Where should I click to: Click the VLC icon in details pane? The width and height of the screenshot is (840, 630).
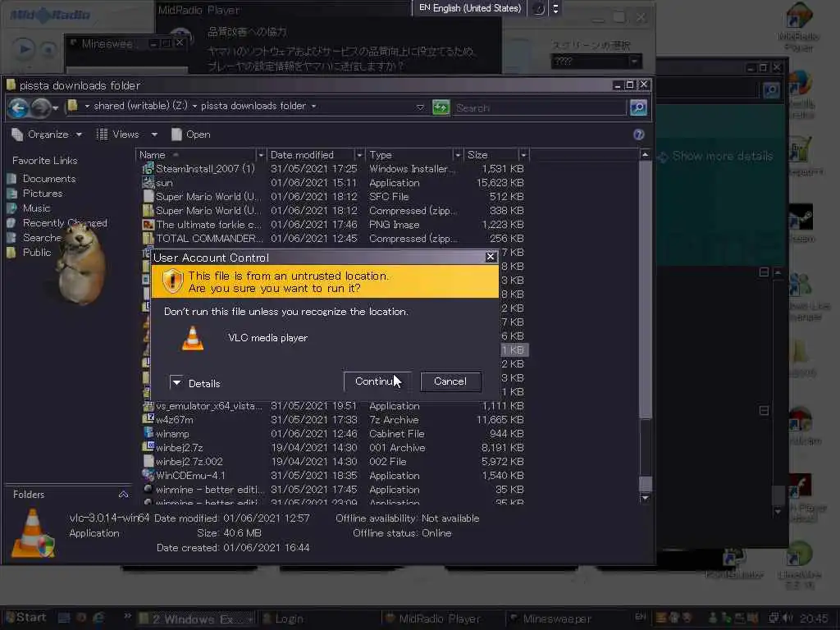[33, 533]
